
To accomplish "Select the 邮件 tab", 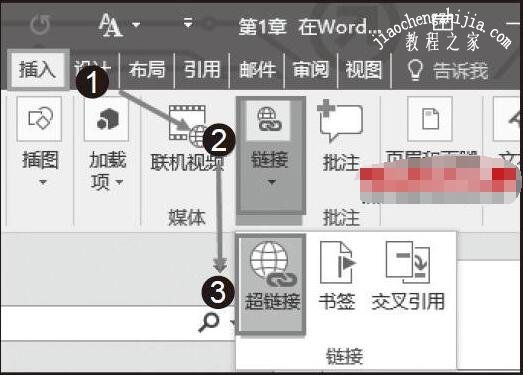I will (257, 70).
